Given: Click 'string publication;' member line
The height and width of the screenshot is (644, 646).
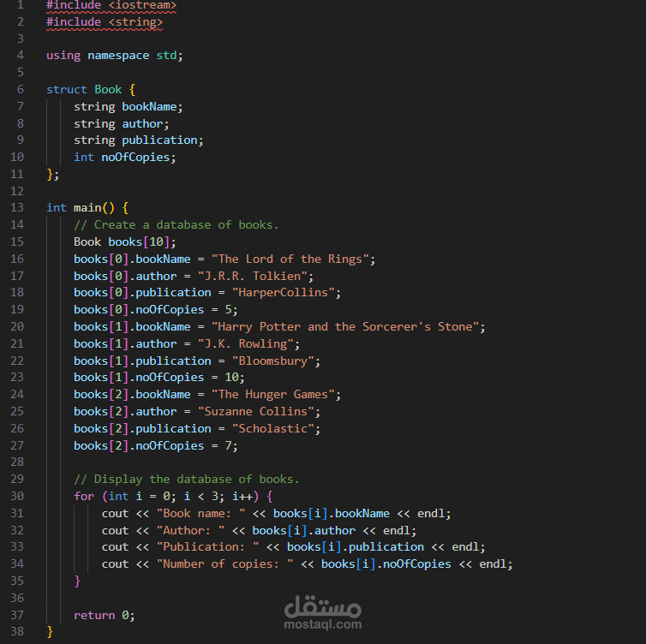Looking at the screenshot, I should tap(139, 140).
